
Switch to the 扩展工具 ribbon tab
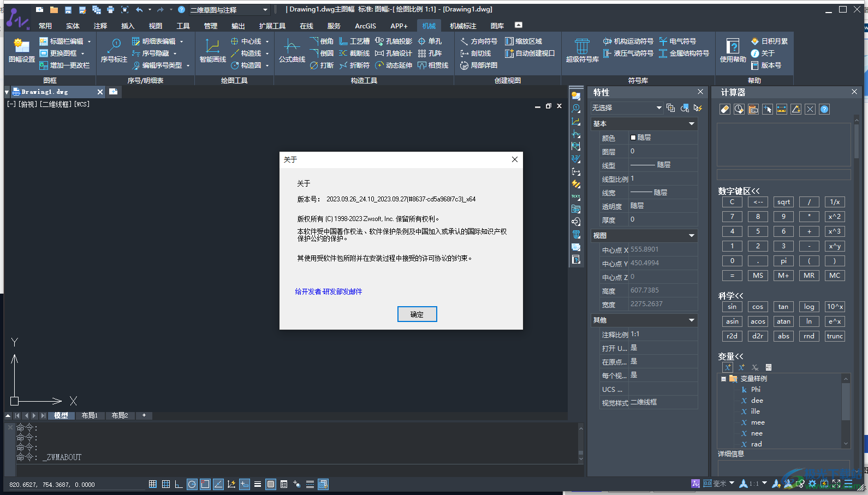coord(272,26)
